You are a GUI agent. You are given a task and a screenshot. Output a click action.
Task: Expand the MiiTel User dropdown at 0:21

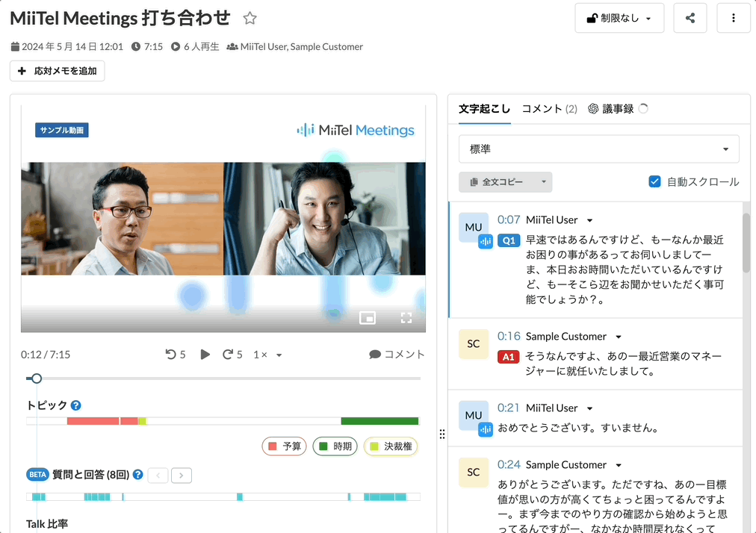tap(589, 408)
